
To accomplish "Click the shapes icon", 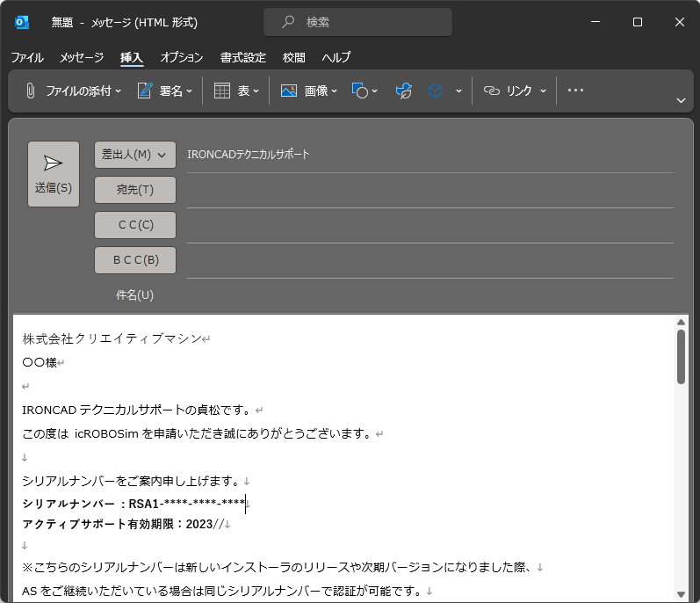I will pos(360,91).
